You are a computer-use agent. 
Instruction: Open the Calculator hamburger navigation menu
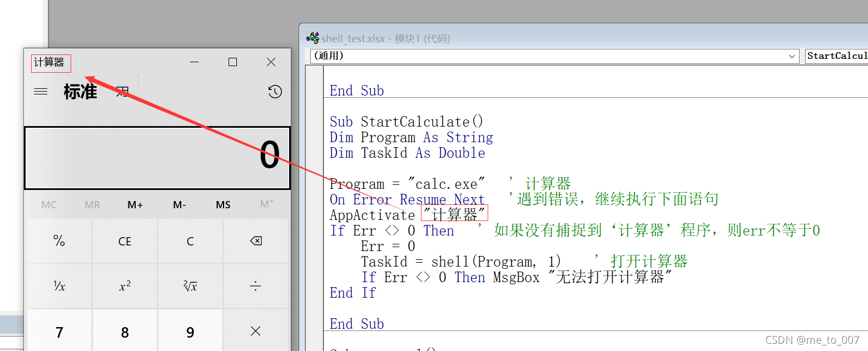click(41, 92)
